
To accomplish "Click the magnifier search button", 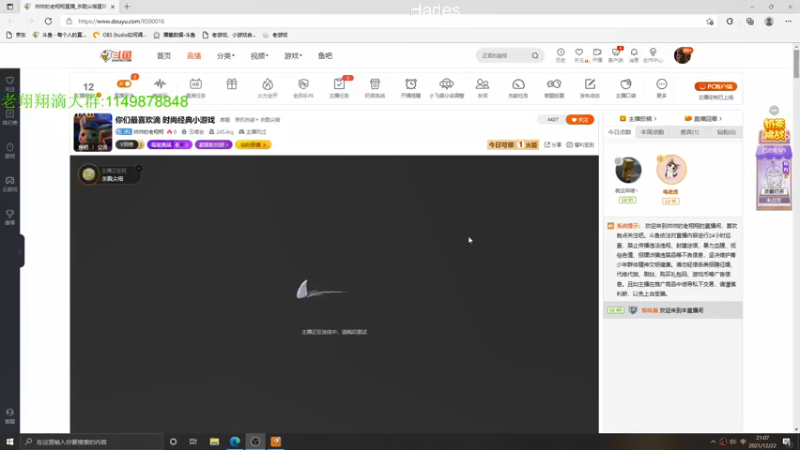I will tap(535, 56).
